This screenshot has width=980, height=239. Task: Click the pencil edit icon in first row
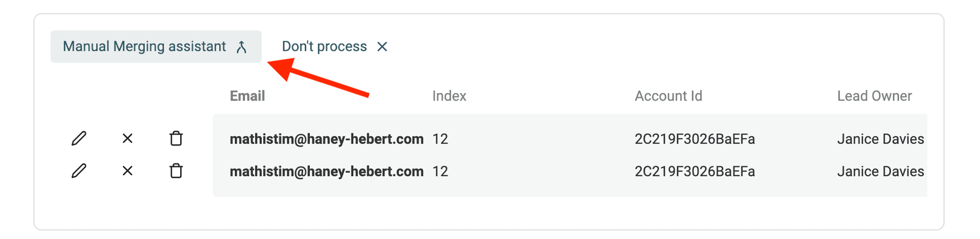[x=79, y=138]
